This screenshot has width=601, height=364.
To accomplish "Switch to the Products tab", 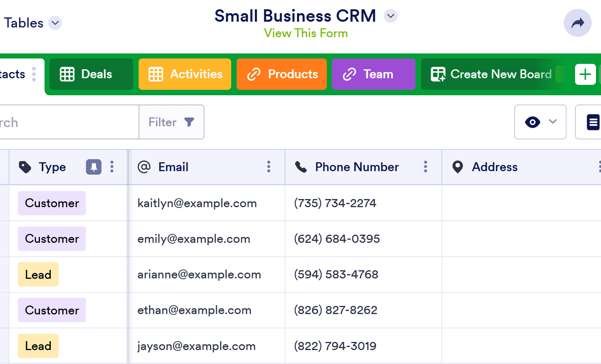I will (x=282, y=74).
